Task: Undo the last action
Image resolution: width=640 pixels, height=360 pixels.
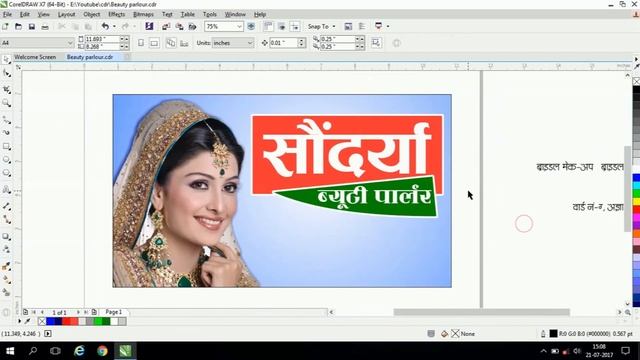Action: click(105, 26)
